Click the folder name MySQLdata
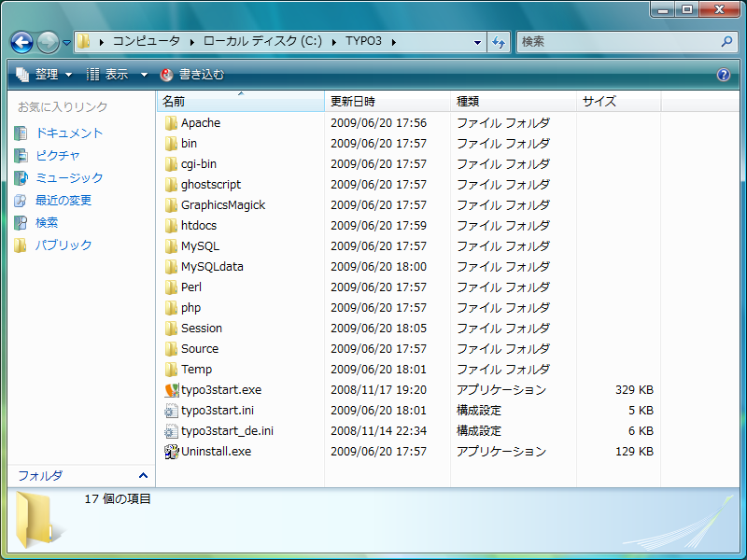 [212, 266]
